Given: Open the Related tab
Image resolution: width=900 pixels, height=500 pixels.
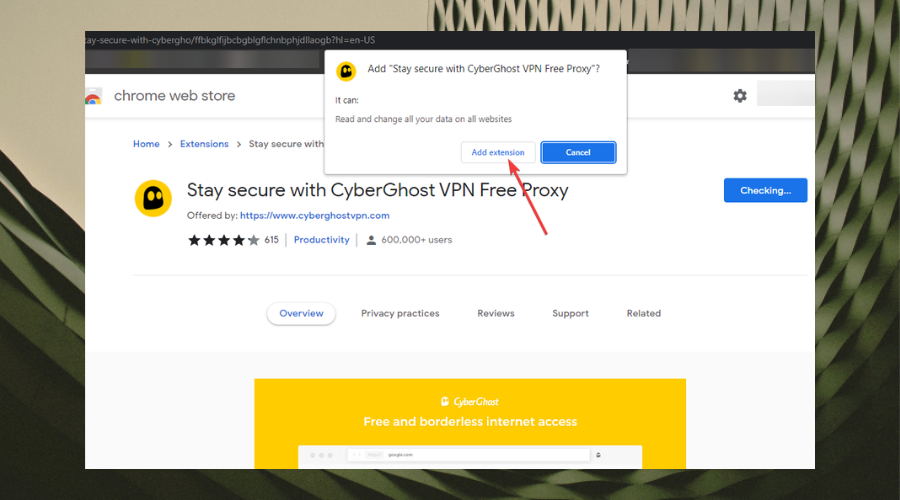Looking at the screenshot, I should (x=643, y=313).
